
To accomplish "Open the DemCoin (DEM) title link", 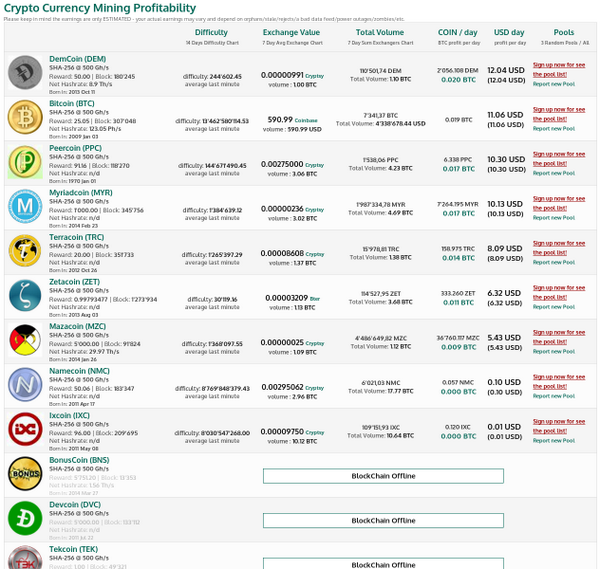I will (x=78, y=59).
